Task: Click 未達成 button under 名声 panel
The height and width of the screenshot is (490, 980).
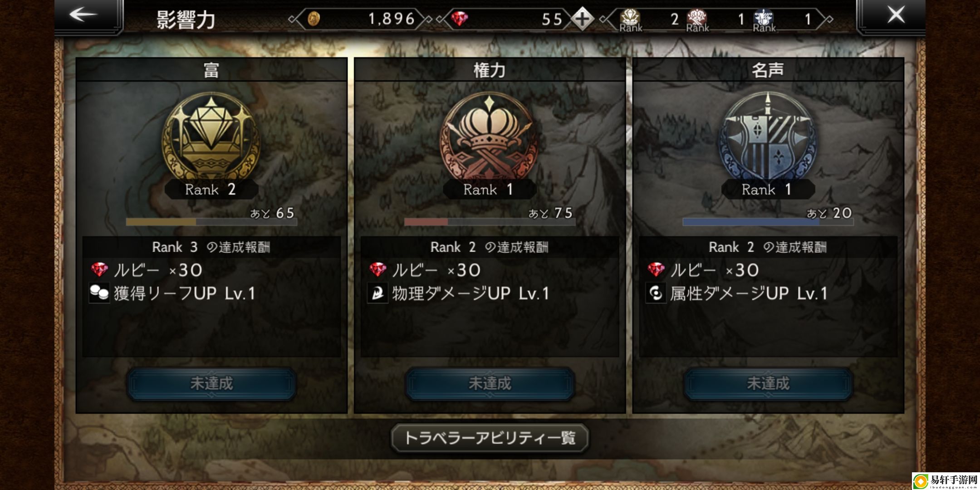Action: point(768,384)
